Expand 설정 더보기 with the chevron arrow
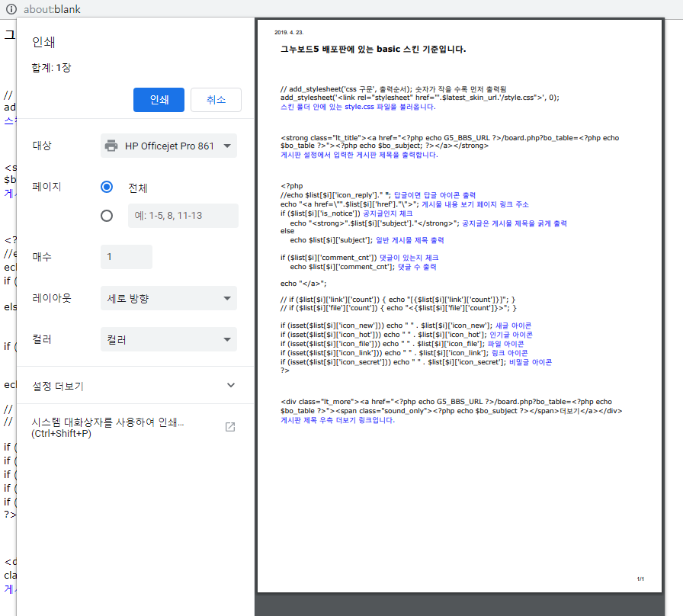 (x=231, y=386)
